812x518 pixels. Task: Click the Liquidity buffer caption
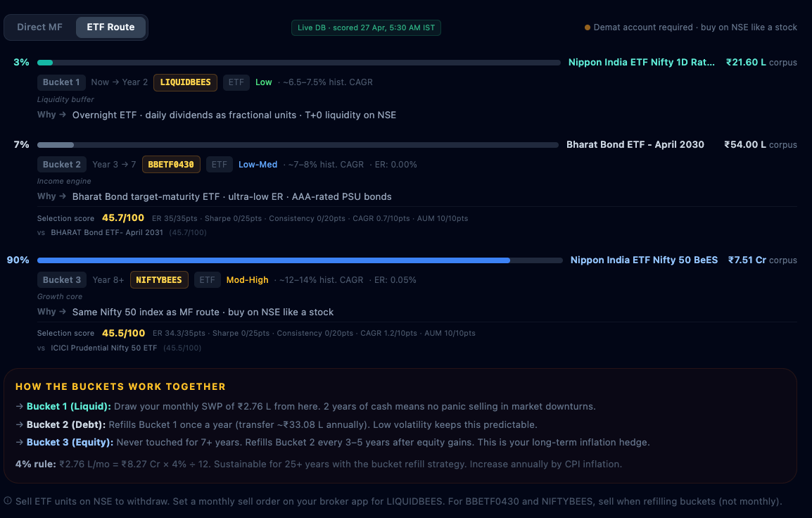tap(65, 99)
